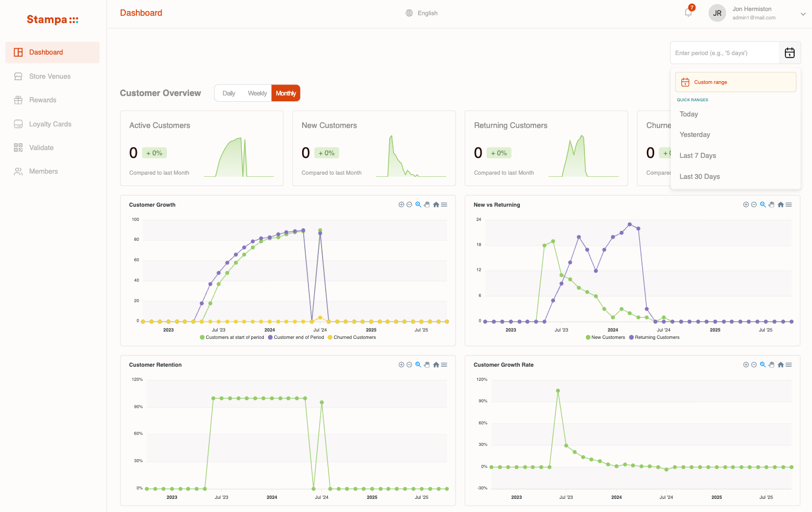Open the notifications bell
The height and width of the screenshot is (512, 812).
[688, 13]
